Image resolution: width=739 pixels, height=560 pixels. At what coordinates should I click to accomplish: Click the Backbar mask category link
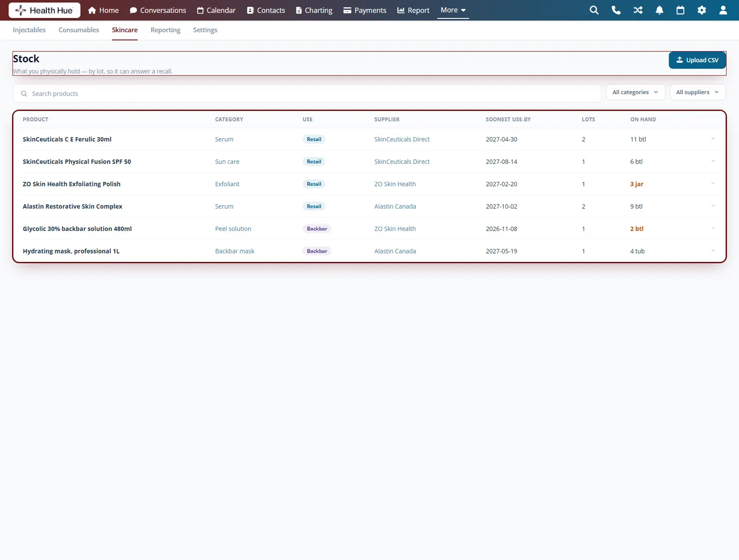point(235,251)
